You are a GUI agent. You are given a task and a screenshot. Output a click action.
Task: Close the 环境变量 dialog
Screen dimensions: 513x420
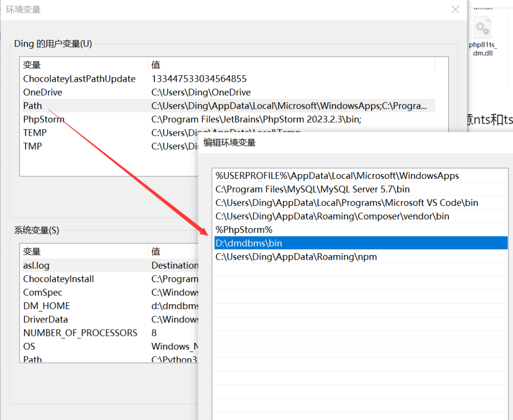(x=455, y=9)
